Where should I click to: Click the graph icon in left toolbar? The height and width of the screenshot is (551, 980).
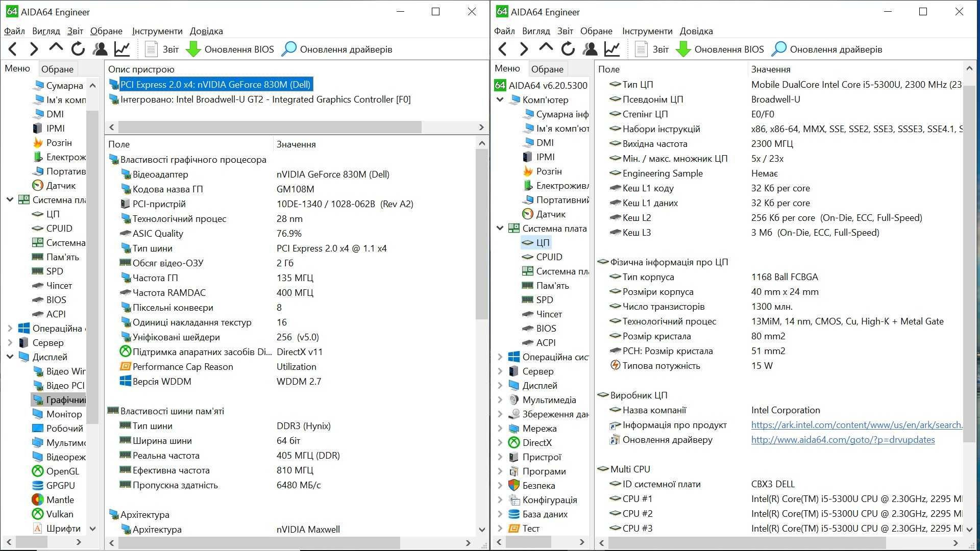tap(122, 49)
